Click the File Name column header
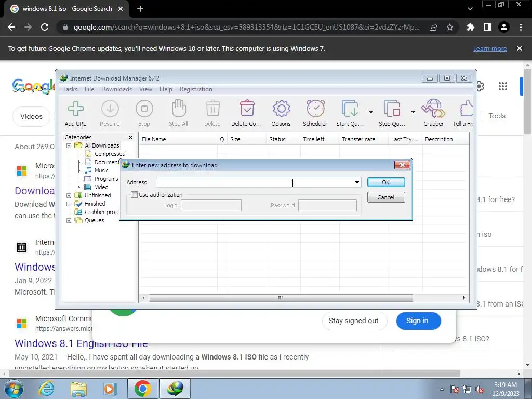 click(178, 139)
